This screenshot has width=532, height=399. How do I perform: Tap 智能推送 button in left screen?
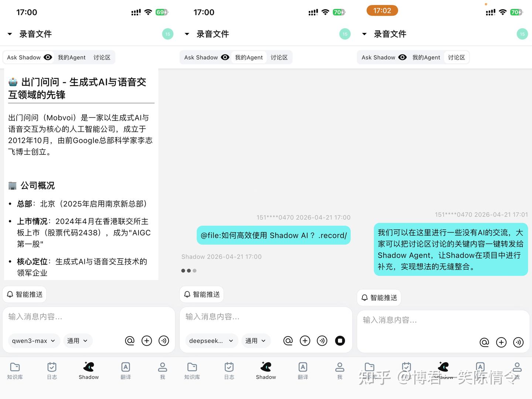[x=25, y=294]
